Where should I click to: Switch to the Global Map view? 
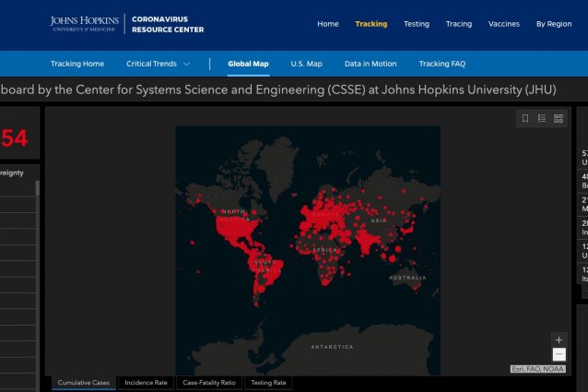pos(248,64)
